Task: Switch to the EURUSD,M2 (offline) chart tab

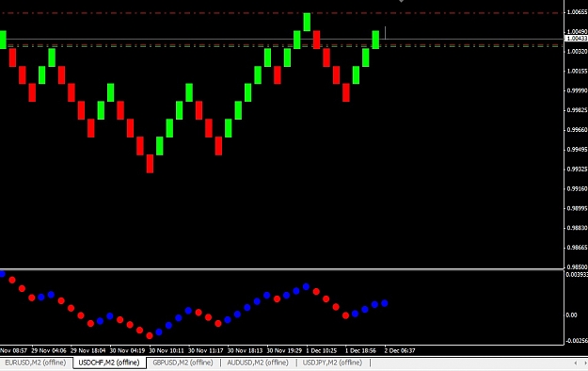Action: 35,363
